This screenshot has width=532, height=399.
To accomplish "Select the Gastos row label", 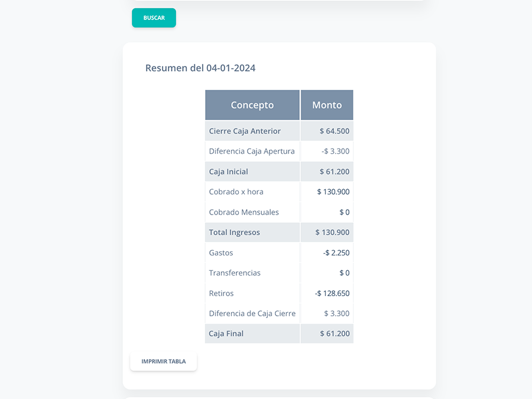I will 221,252.
